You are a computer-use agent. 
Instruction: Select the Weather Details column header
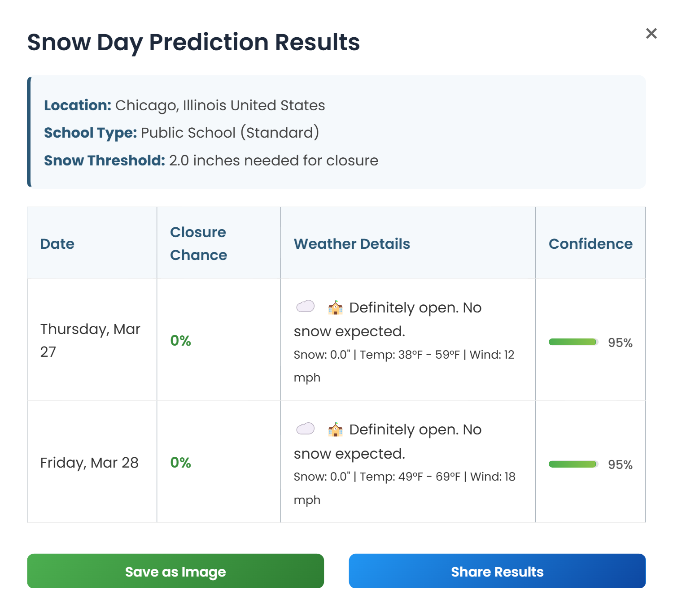click(352, 244)
